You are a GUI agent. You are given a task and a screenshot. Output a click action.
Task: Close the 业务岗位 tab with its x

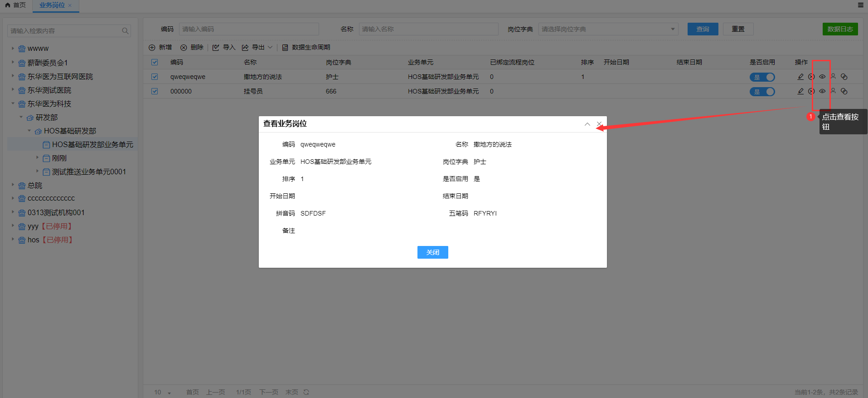[70, 5]
